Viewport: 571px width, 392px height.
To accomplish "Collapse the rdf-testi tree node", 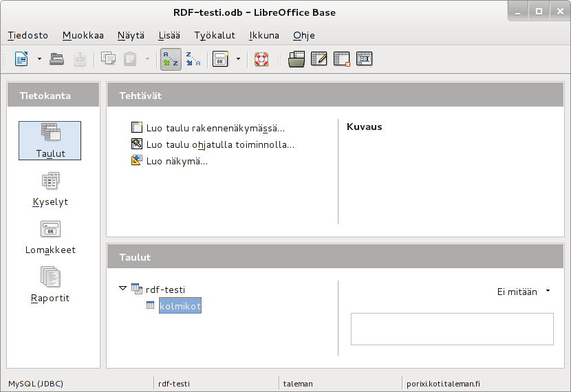I will click(x=122, y=288).
